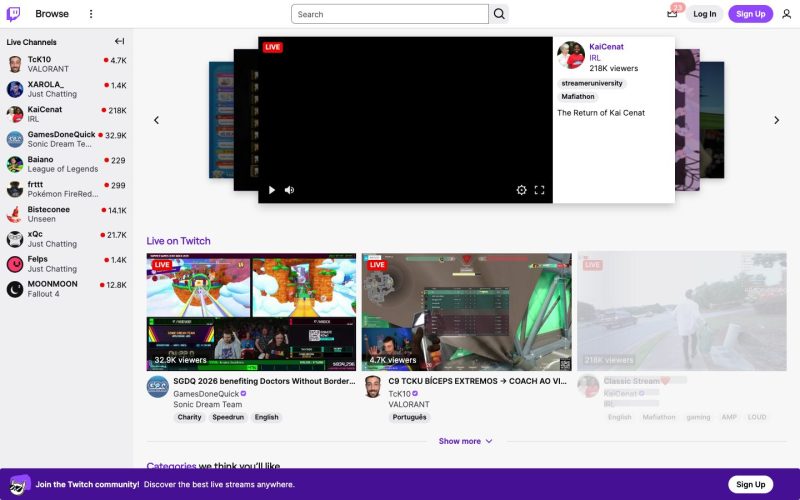Open the Live on Twitch heading link
The height and width of the screenshot is (500, 800).
click(178, 241)
